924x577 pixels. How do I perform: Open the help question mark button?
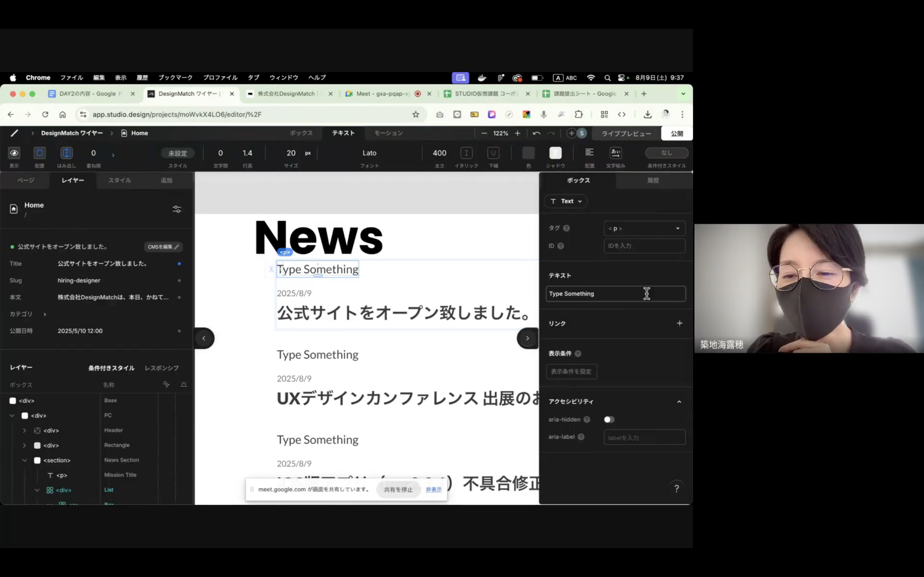(676, 488)
